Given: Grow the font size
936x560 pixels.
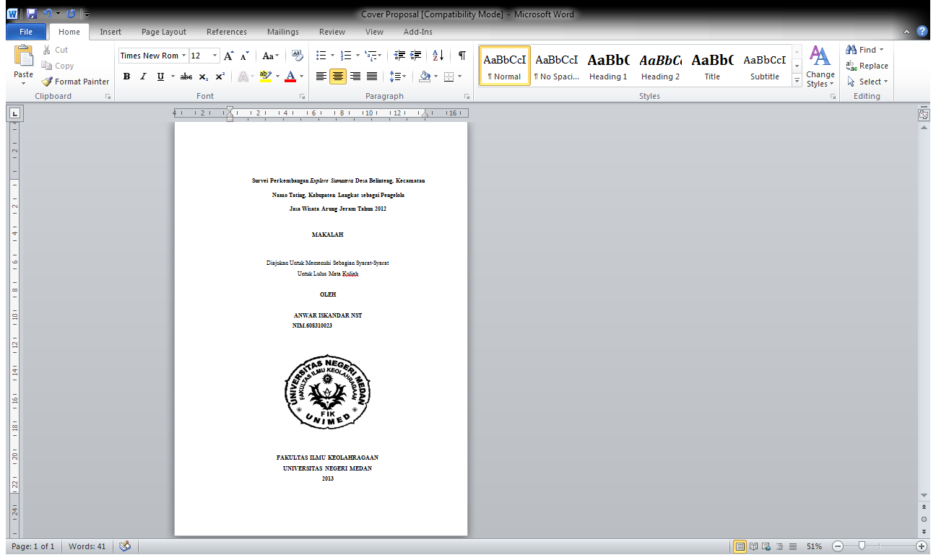Looking at the screenshot, I should [x=229, y=56].
